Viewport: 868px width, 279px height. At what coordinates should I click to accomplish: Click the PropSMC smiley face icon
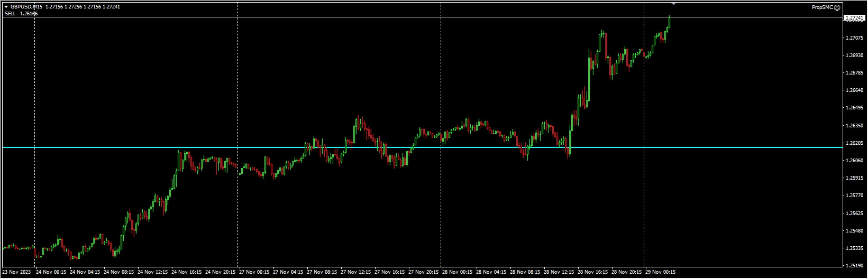[x=837, y=7]
